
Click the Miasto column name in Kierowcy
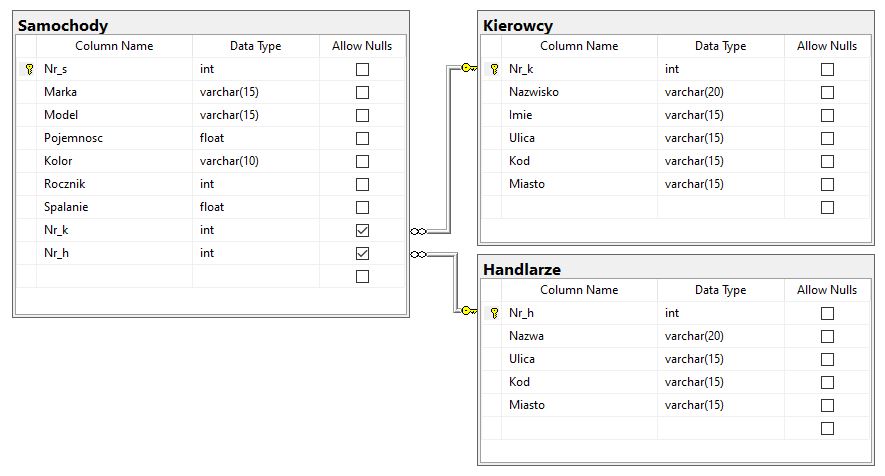[x=527, y=184]
